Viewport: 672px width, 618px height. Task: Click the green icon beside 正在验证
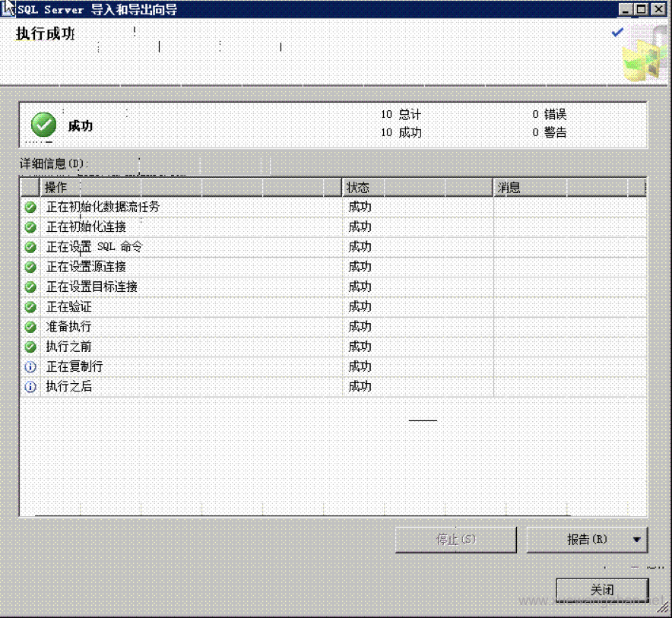pos(30,307)
